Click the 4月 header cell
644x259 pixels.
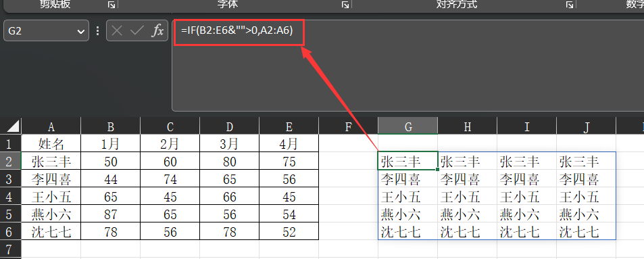pyautogui.click(x=289, y=143)
